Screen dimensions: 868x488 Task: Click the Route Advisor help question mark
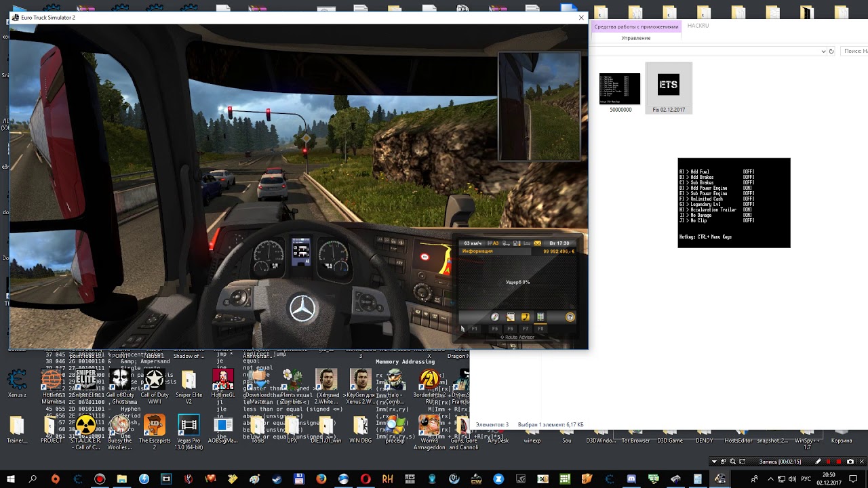[x=570, y=317]
